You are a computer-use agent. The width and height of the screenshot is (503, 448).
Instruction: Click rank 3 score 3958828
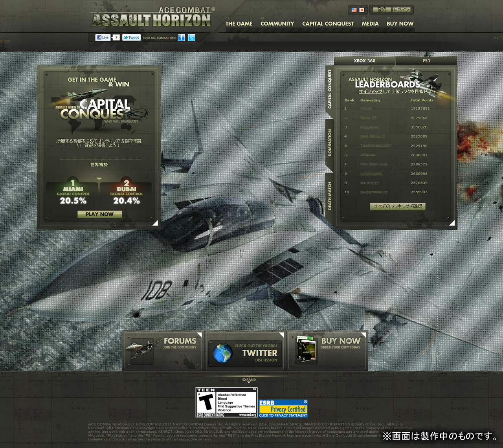click(419, 127)
